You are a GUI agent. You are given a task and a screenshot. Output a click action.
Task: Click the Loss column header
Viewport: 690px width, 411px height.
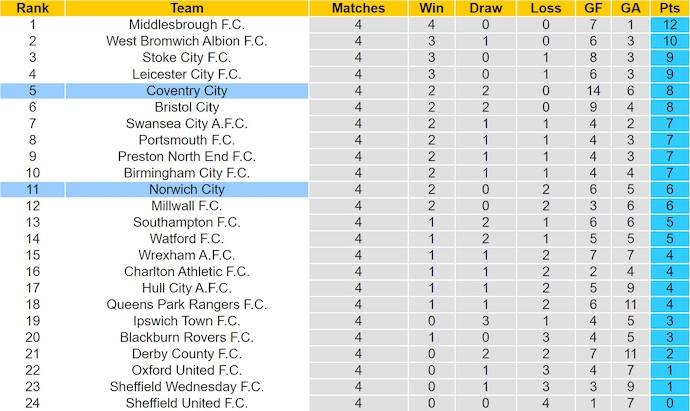(546, 8)
